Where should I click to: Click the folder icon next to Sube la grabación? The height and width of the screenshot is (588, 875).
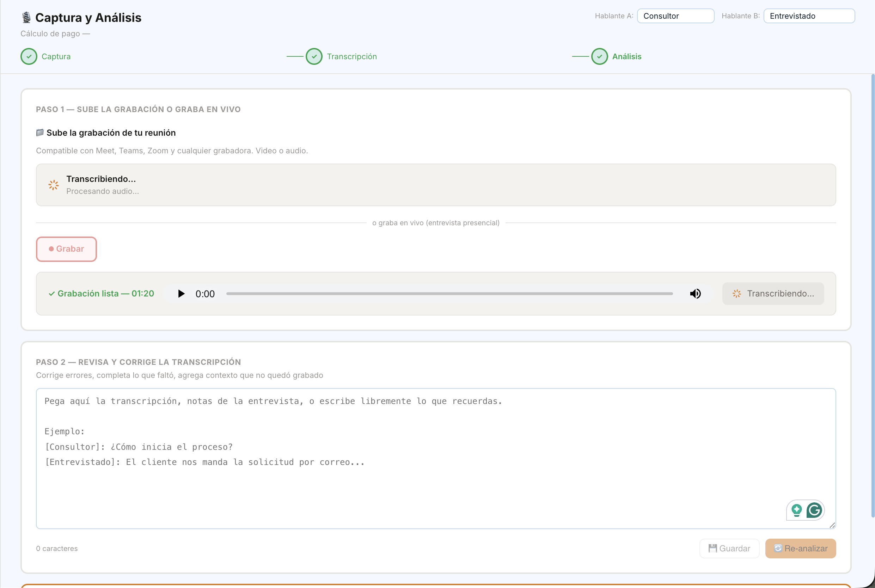click(x=40, y=133)
